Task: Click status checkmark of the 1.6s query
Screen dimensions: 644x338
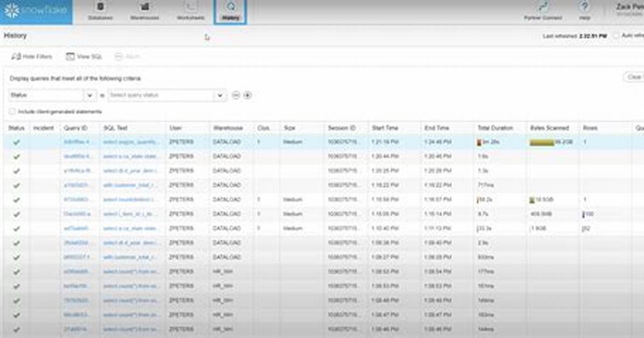Action: [17, 157]
